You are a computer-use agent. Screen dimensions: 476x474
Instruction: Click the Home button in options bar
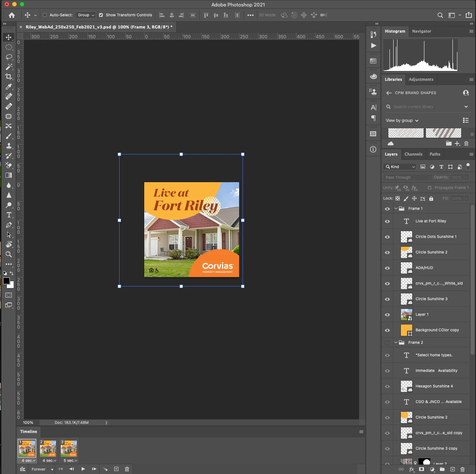(x=12, y=15)
